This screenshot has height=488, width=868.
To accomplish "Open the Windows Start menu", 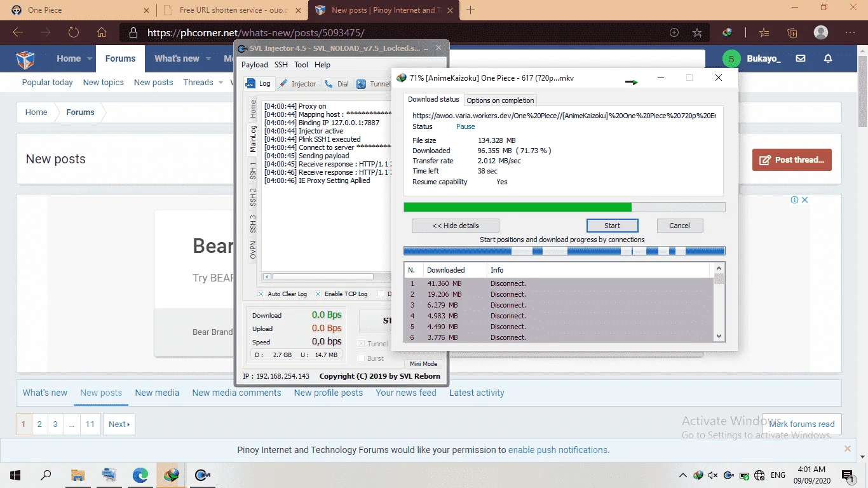I will pos(15,475).
